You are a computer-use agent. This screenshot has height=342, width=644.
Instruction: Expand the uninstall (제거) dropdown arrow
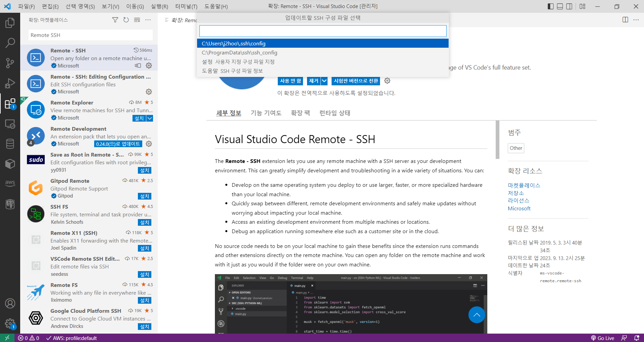click(x=324, y=81)
